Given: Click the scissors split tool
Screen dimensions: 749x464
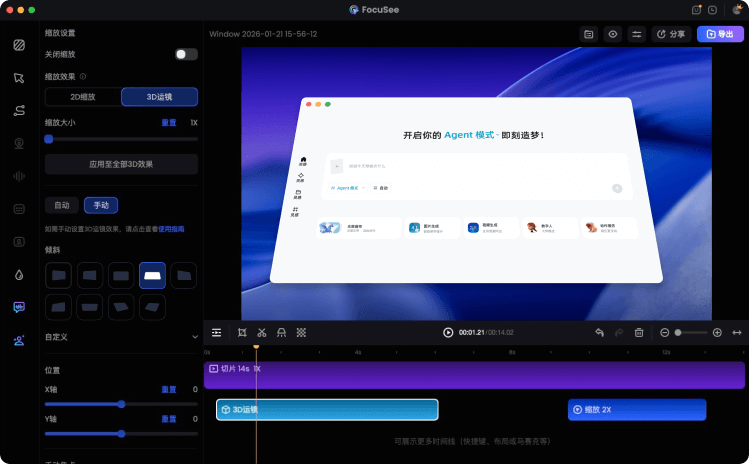Looking at the screenshot, I should (262, 333).
